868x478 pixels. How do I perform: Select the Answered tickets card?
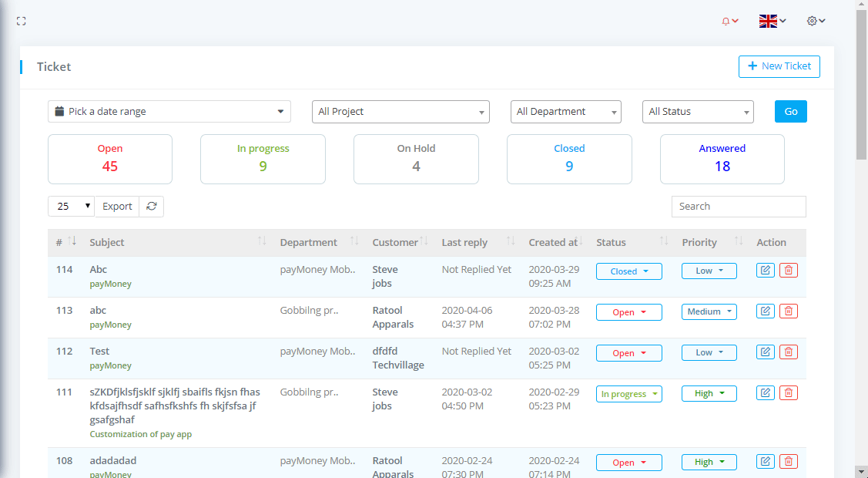[722, 159]
